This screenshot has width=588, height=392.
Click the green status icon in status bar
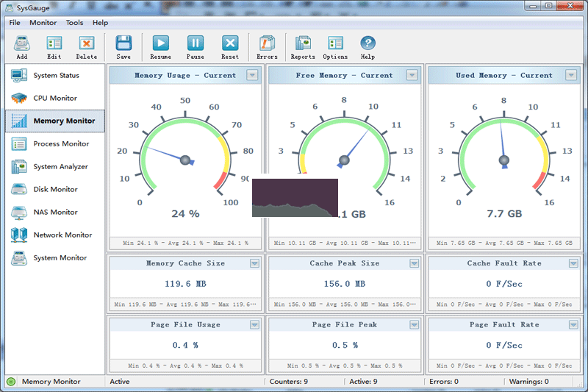pyautogui.click(x=10, y=382)
